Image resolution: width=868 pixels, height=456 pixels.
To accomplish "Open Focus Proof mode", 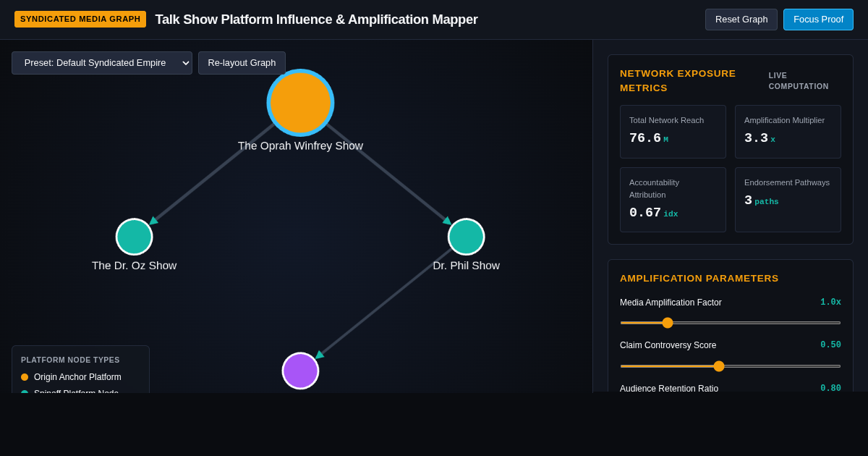I will click(818, 20).
